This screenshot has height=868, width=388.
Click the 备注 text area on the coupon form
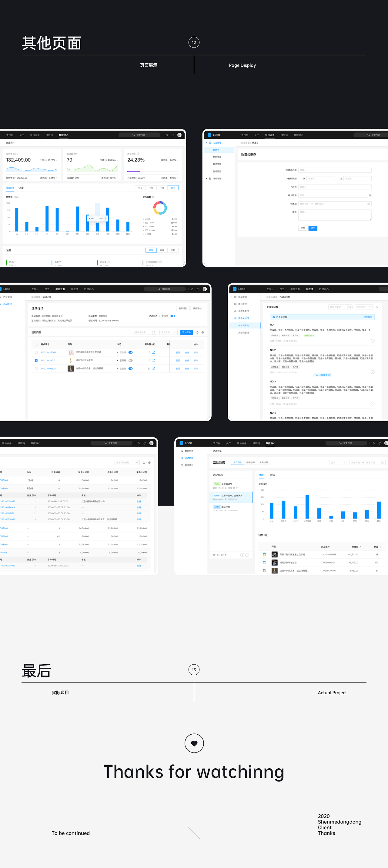(x=335, y=215)
